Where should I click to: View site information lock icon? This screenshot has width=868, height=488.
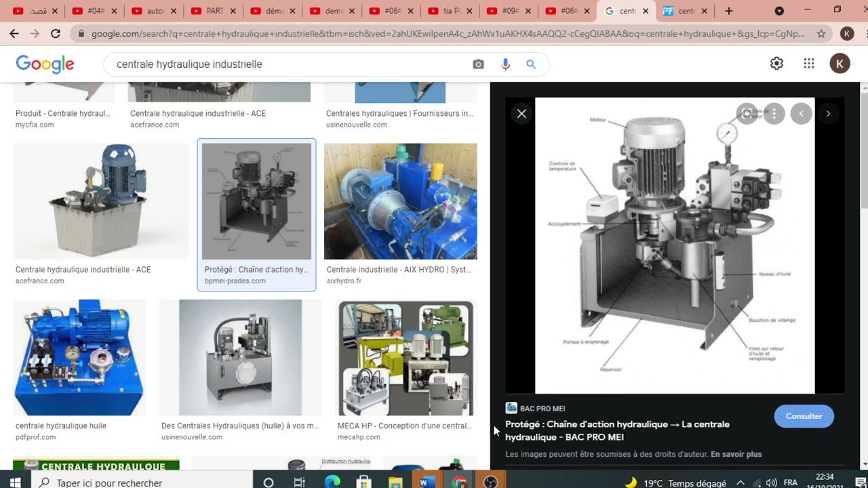tap(81, 34)
